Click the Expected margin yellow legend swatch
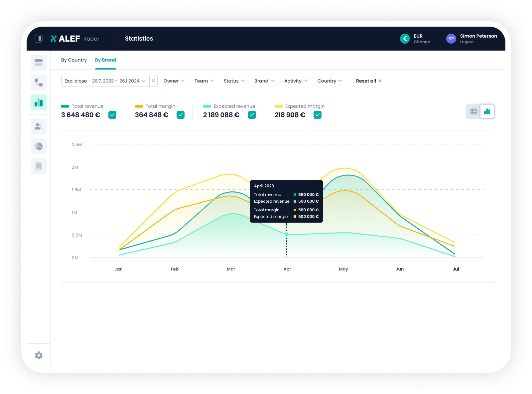 (x=279, y=106)
